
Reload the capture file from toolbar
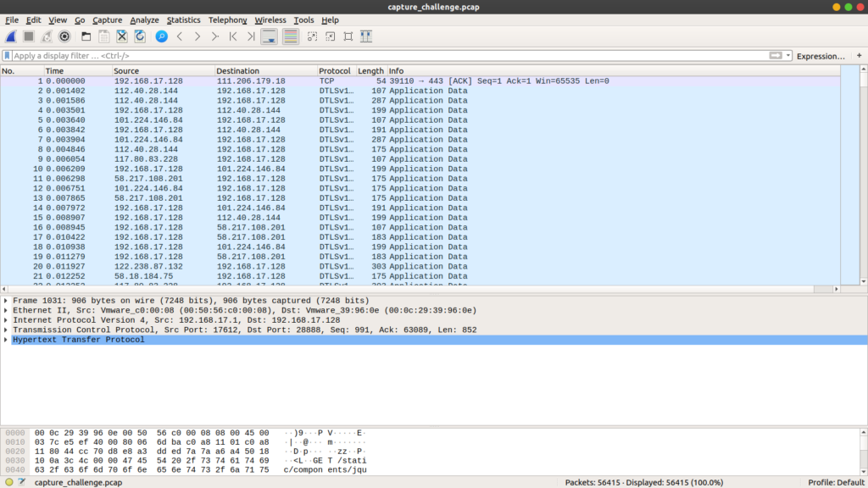tap(140, 36)
